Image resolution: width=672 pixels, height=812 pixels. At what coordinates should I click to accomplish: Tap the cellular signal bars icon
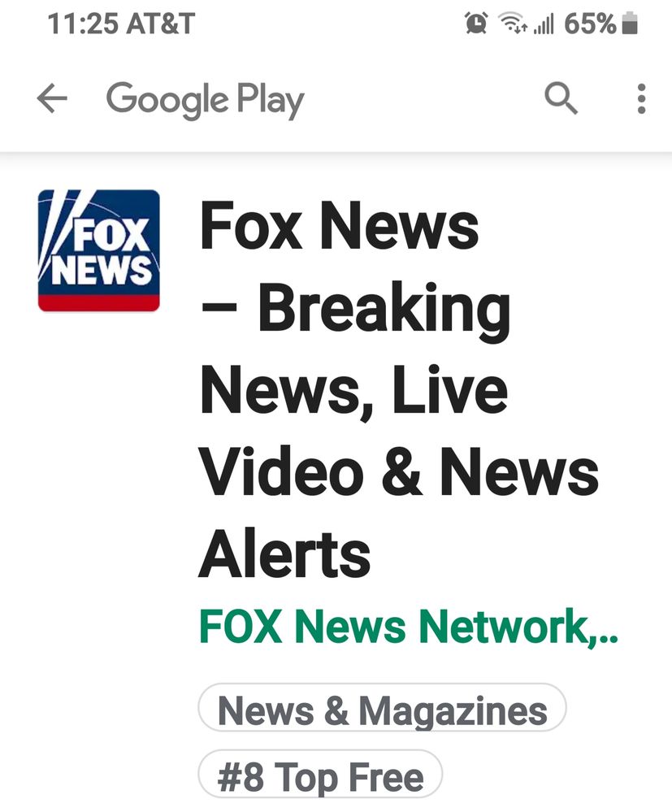click(544, 24)
